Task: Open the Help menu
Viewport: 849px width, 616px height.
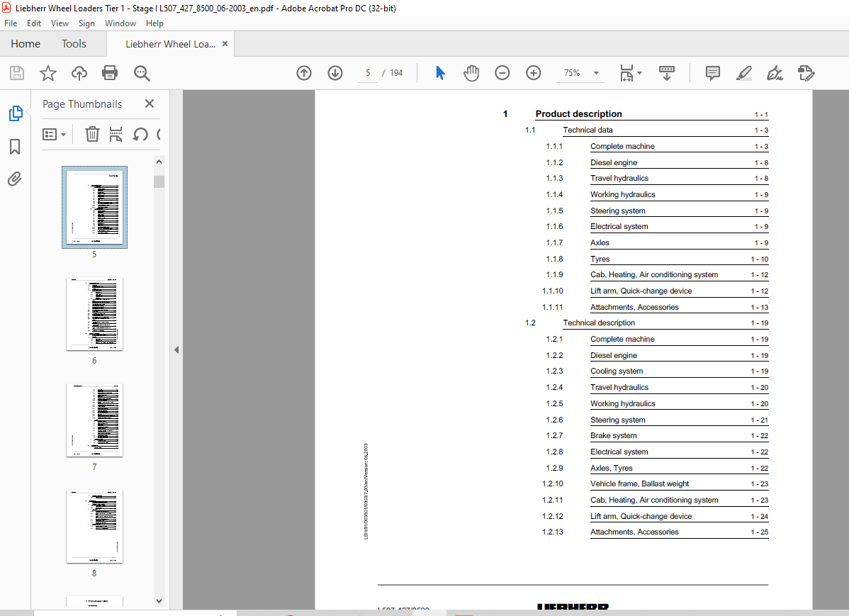Action: click(x=154, y=23)
